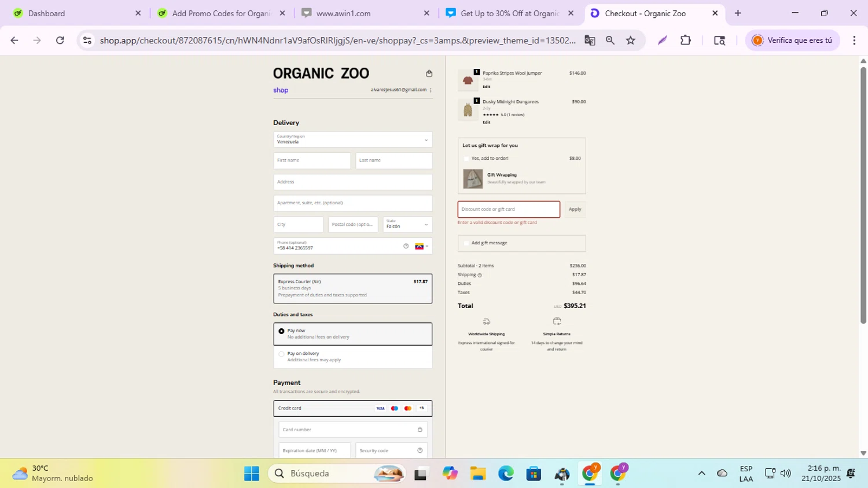Screen dimensions: 868x488
Task: Show hidden system tray icons
Action: pos(701,474)
